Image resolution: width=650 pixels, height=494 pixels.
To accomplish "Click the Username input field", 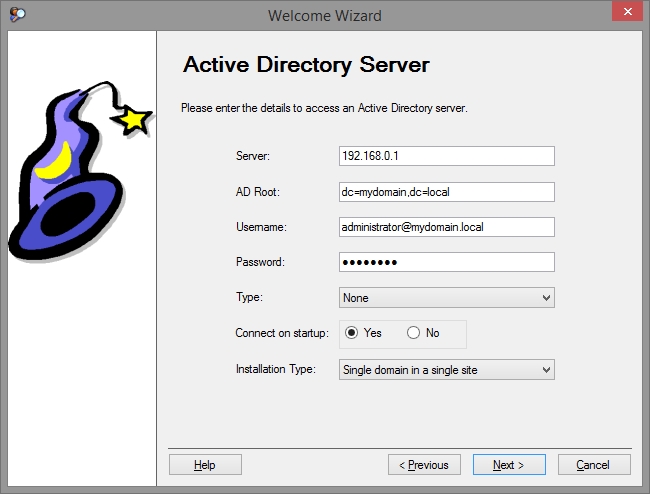I will pos(446,227).
